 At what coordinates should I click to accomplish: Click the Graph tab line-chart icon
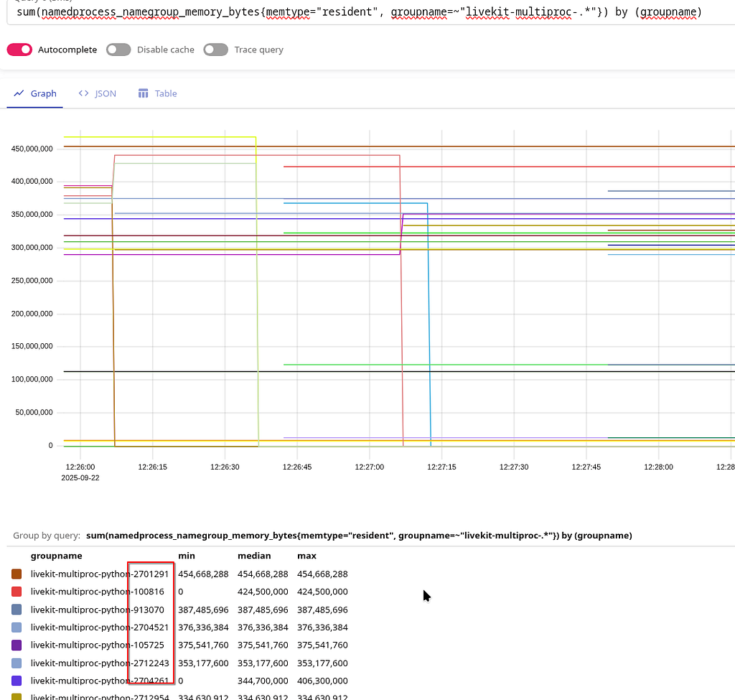click(19, 93)
